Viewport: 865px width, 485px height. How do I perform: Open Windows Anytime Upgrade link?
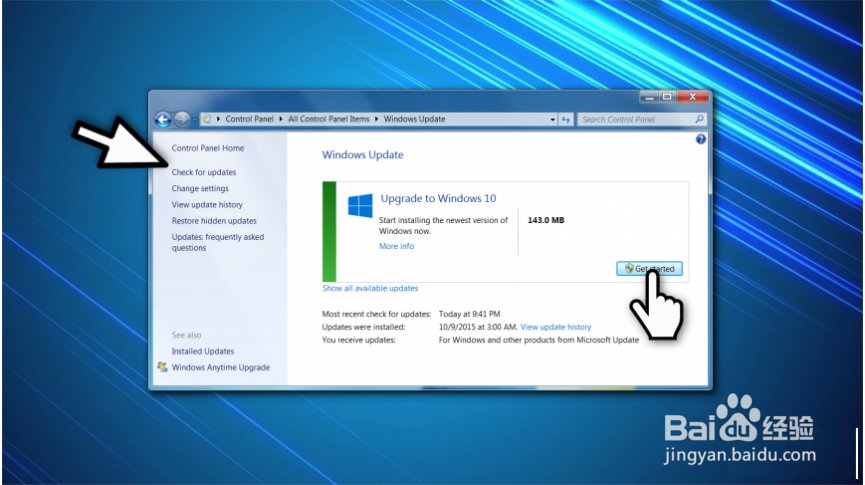(x=221, y=367)
